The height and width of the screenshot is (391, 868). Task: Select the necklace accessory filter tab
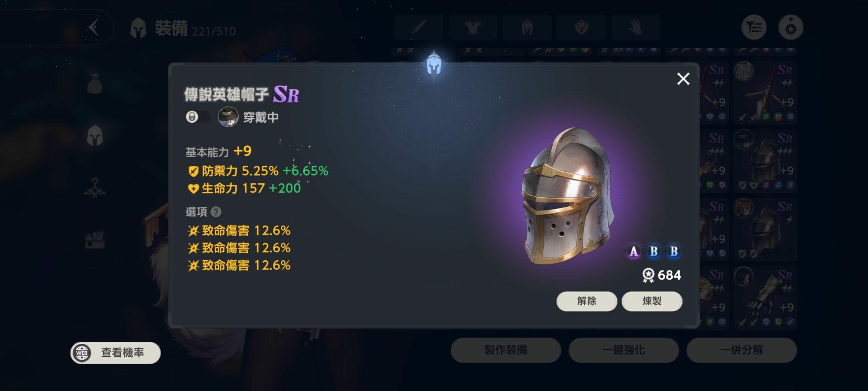click(x=581, y=27)
